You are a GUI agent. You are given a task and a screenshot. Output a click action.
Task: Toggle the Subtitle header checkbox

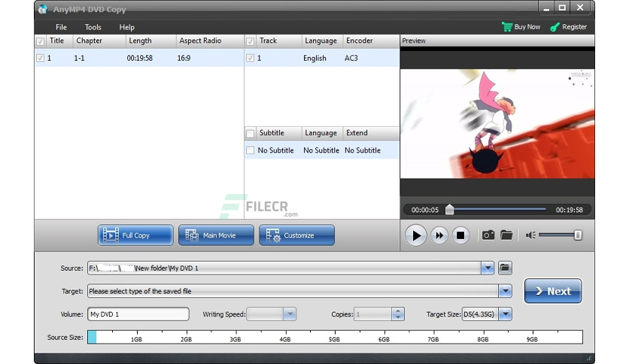[x=251, y=133]
